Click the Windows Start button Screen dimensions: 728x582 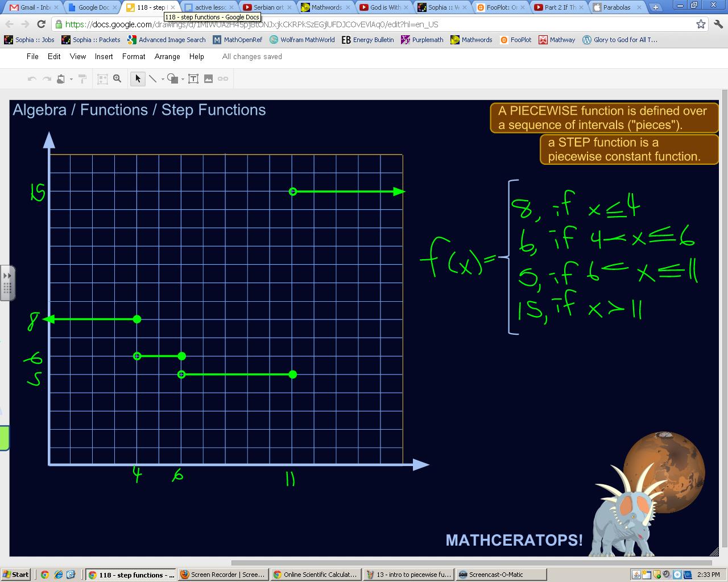click(16, 575)
